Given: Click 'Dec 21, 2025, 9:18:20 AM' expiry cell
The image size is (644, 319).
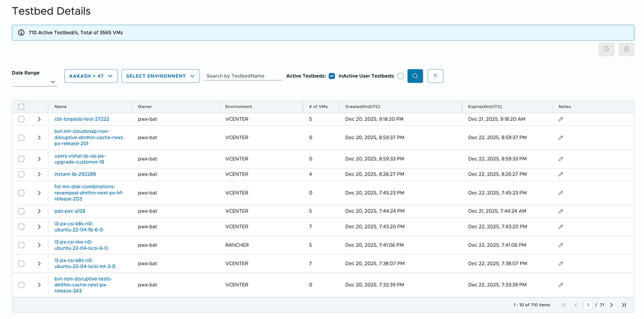Looking at the screenshot, I should click(x=497, y=119).
